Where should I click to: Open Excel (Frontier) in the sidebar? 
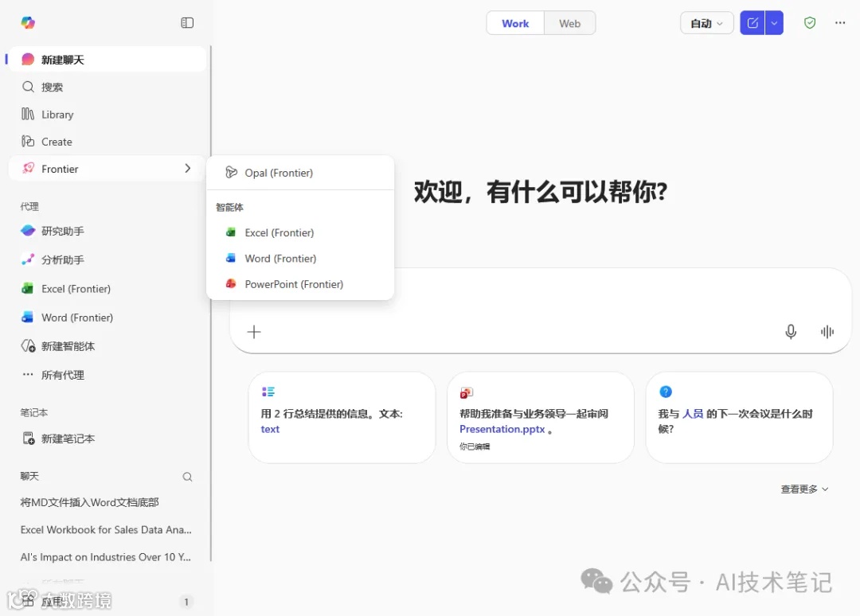[x=107, y=289]
